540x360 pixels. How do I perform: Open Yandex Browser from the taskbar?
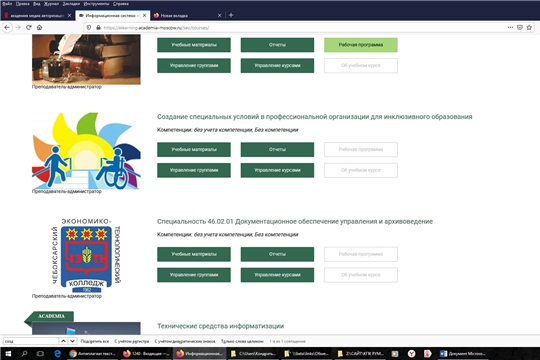pyautogui.click(x=411, y=353)
